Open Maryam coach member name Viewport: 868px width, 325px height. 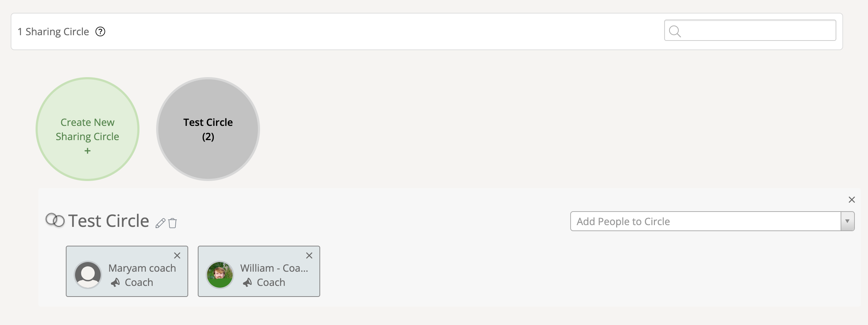pos(142,268)
